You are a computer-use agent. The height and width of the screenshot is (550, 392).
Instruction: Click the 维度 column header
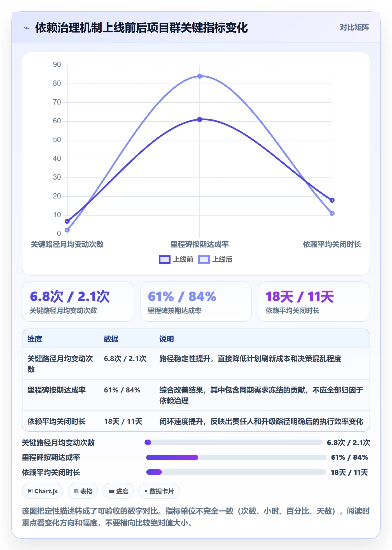point(35,339)
